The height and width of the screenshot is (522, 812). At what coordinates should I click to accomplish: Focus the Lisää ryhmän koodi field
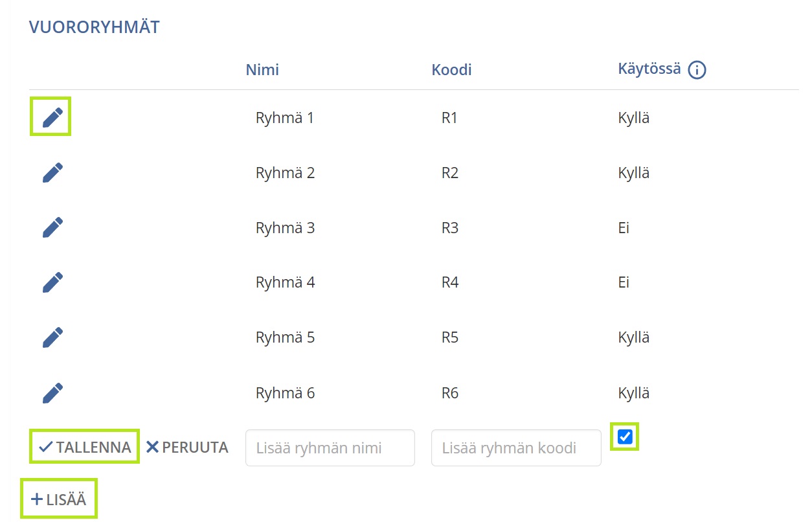[x=516, y=447]
